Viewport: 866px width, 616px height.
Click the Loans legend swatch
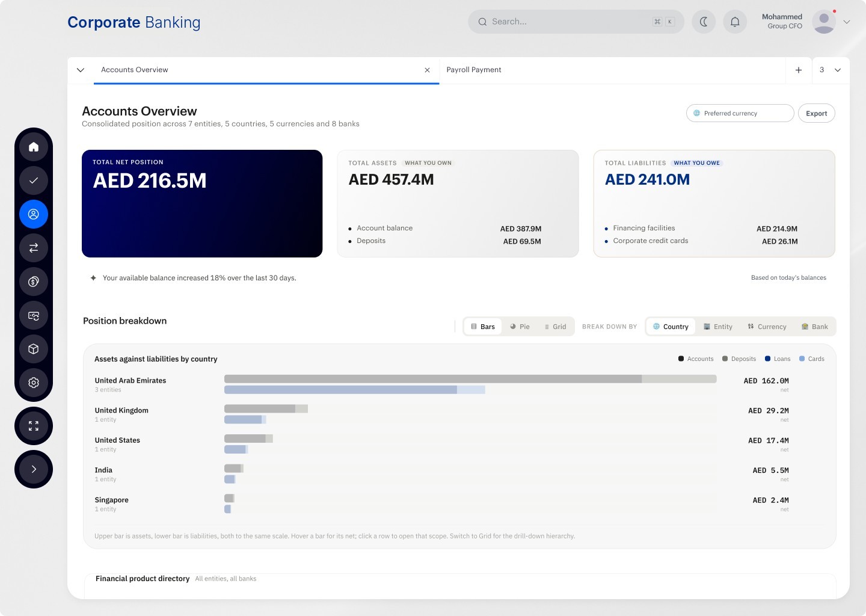[x=767, y=359]
